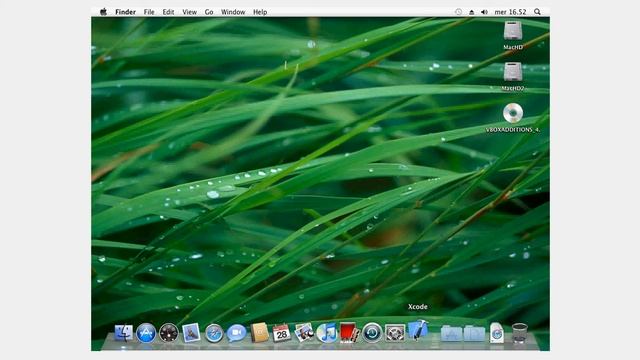Open Photo Booth red curtain icon

[349, 333]
